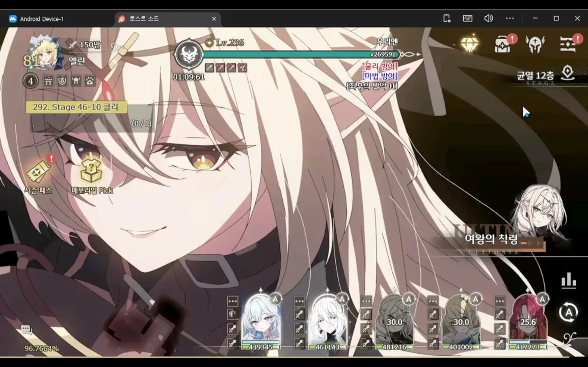Open the backpack inventory icon
This screenshot has height=367, width=588.
point(502,45)
